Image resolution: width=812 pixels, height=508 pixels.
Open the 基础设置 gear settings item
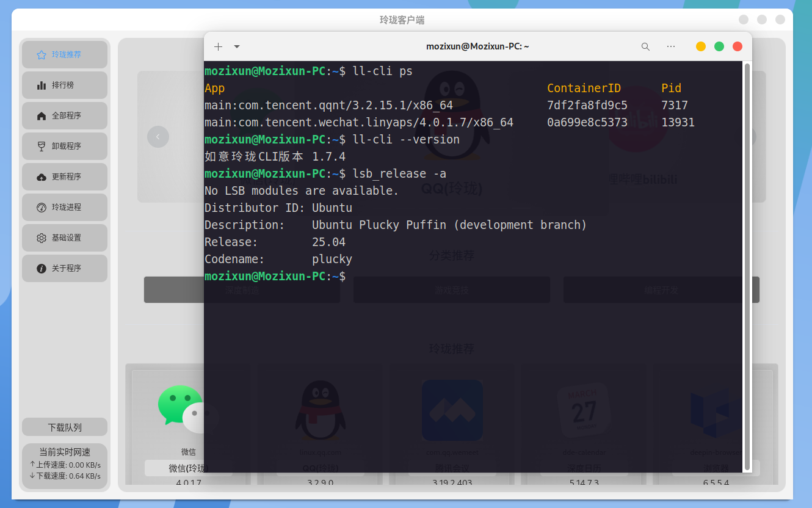click(65, 238)
